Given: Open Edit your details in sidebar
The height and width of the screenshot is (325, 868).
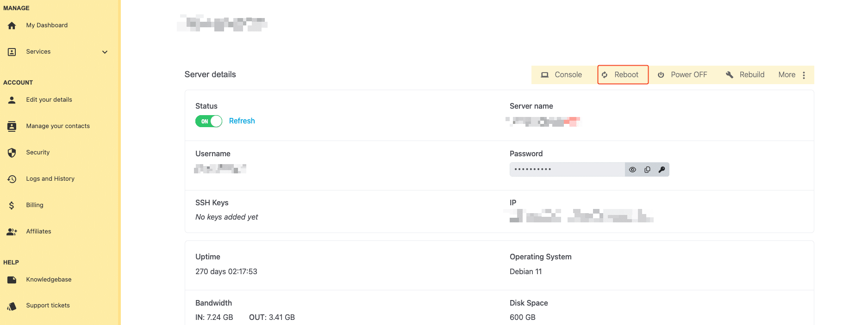Looking at the screenshot, I should tap(49, 100).
